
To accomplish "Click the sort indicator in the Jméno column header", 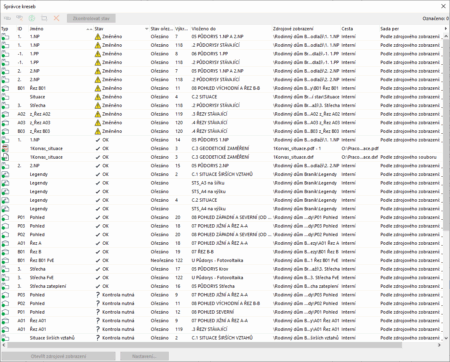I will coord(89,29).
